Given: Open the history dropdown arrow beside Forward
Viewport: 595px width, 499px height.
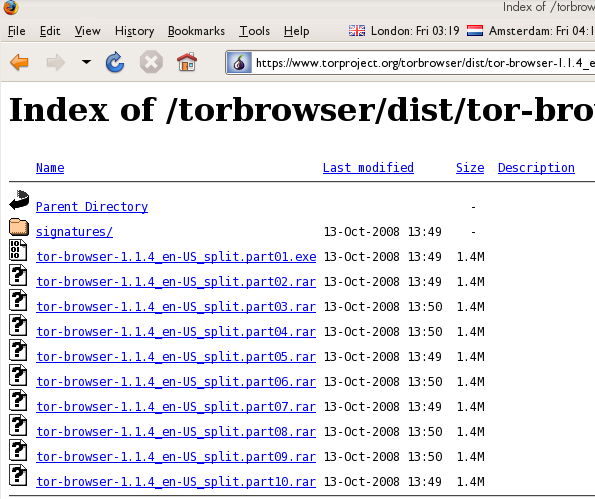Looking at the screenshot, I should click(x=87, y=62).
